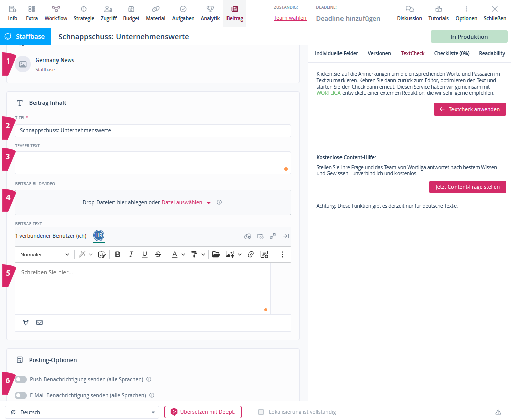This screenshot has width=511, height=420.
Task: Select the TextCheck tab
Action: pos(412,53)
